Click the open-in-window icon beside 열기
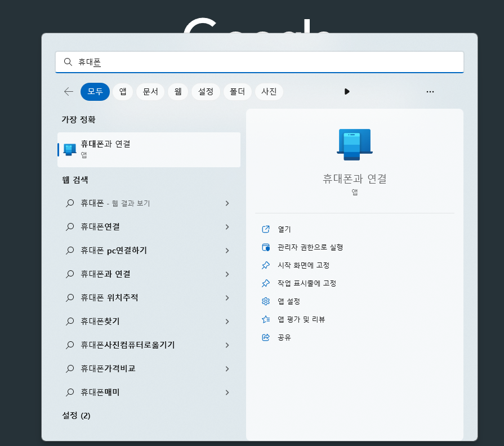This screenshot has height=446, width=504. coord(265,229)
